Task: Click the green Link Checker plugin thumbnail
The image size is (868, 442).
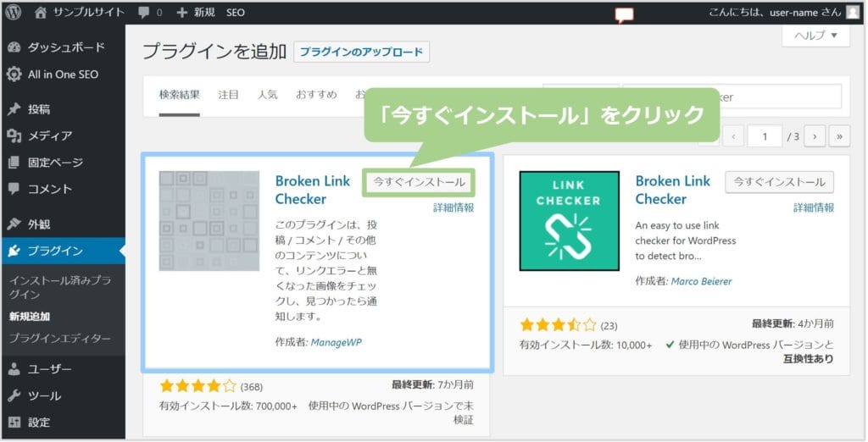Action: point(570,221)
